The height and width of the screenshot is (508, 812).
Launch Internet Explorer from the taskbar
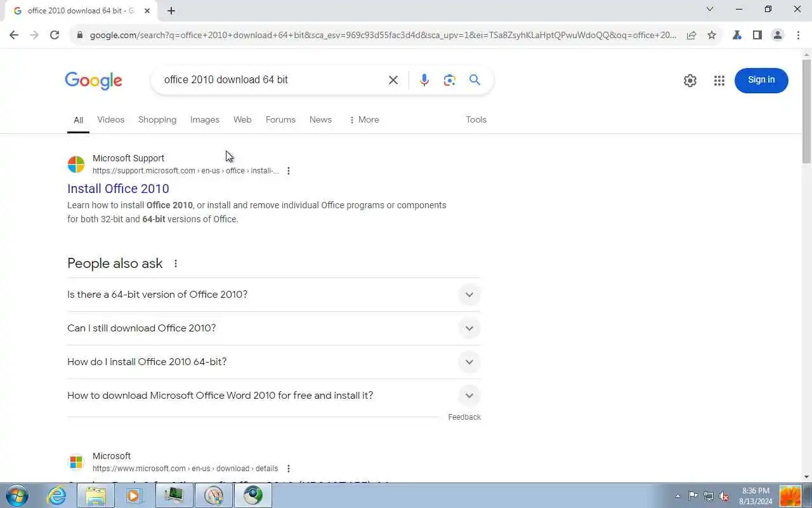[57, 495]
